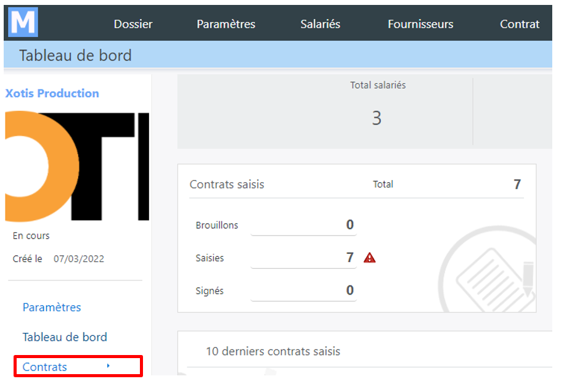
Task: Open the Salariés menu
Action: 321,24
